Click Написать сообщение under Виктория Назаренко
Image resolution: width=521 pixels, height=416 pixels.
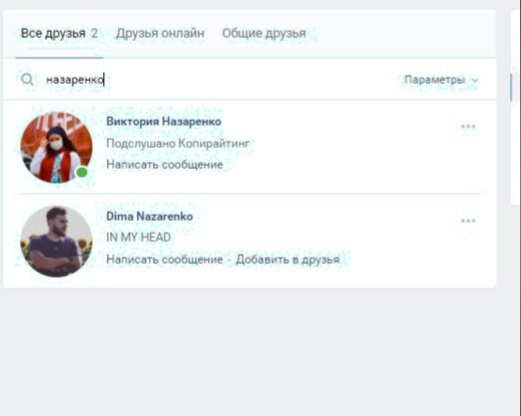click(x=164, y=164)
